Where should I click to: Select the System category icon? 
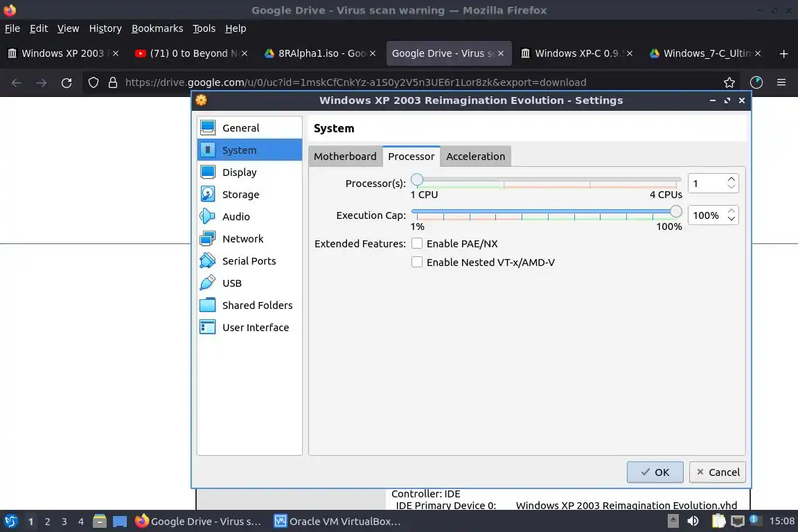[x=208, y=150]
